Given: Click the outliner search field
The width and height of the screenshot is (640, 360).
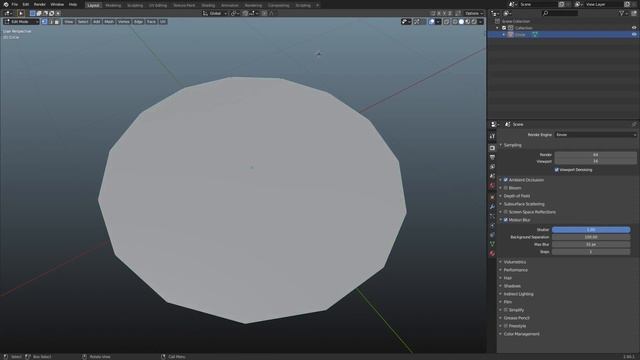Looking at the screenshot, I should point(560,13).
